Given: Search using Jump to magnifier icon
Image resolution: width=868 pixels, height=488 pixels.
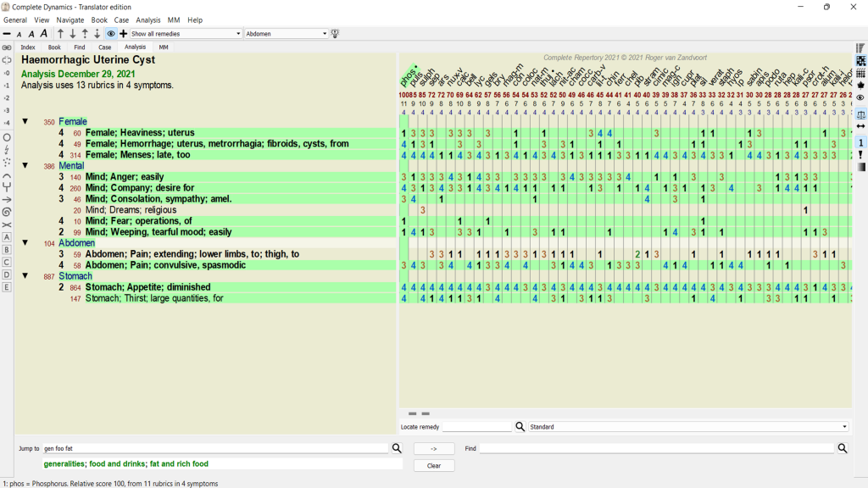Looking at the screenshot, I should pos(397,448).
